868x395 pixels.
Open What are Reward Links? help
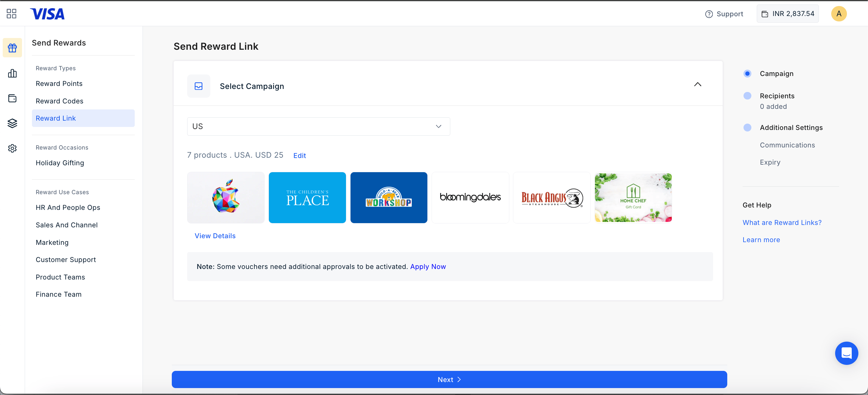[782, 223]
